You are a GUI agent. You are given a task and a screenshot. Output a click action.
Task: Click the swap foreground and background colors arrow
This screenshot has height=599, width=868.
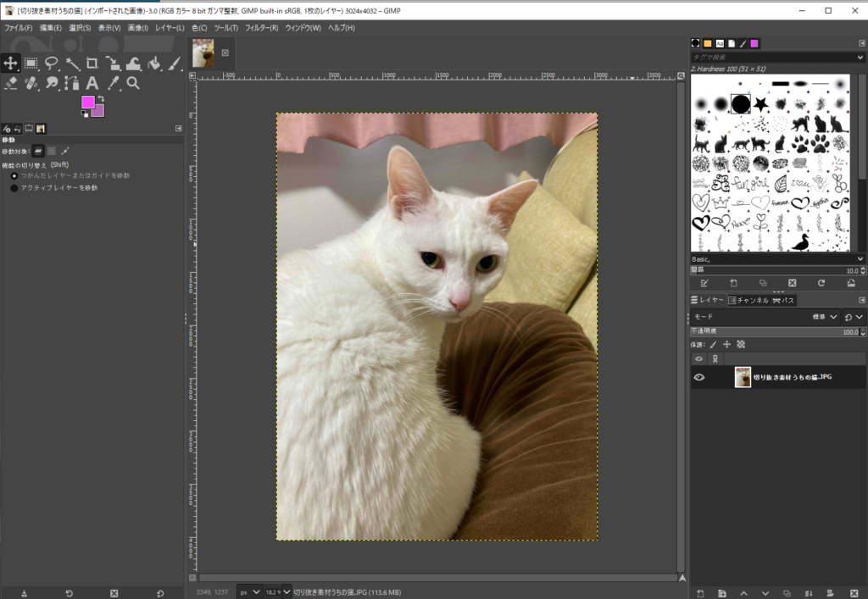click(101, 98)
